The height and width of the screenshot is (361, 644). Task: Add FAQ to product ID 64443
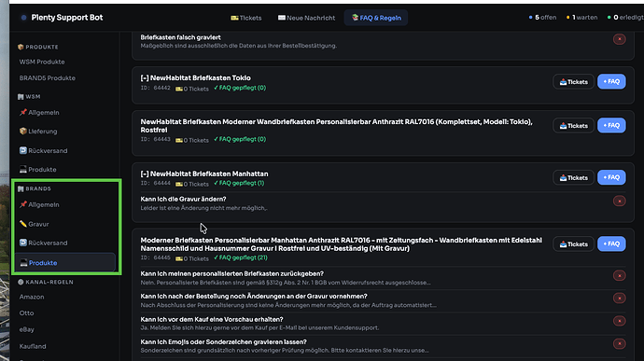(x=611, y=125)
